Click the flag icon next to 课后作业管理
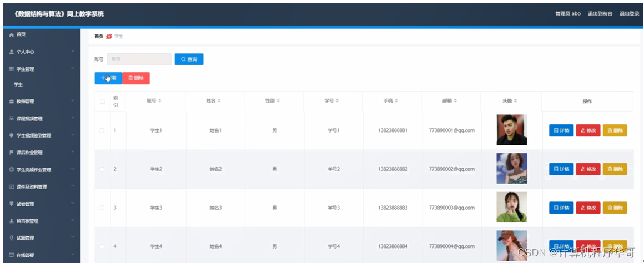The width and height of the screenshot is (644, 263). click(x=12, y=153)
